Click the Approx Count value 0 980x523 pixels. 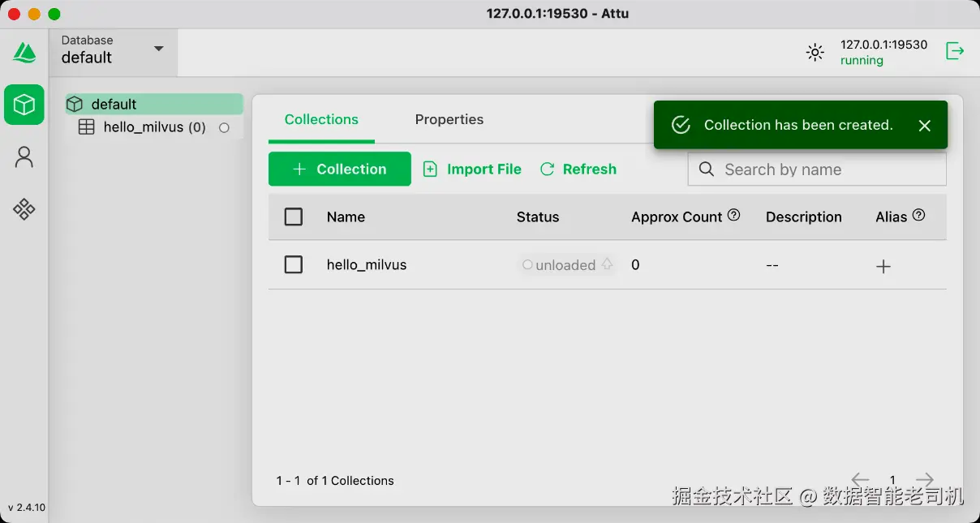click(x=635, y=264)
